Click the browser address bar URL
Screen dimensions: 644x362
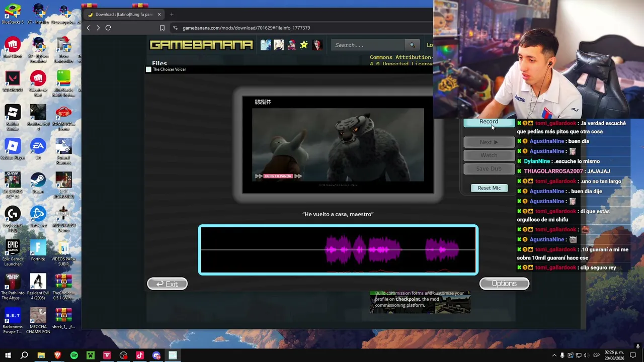(x=246, y=28)
